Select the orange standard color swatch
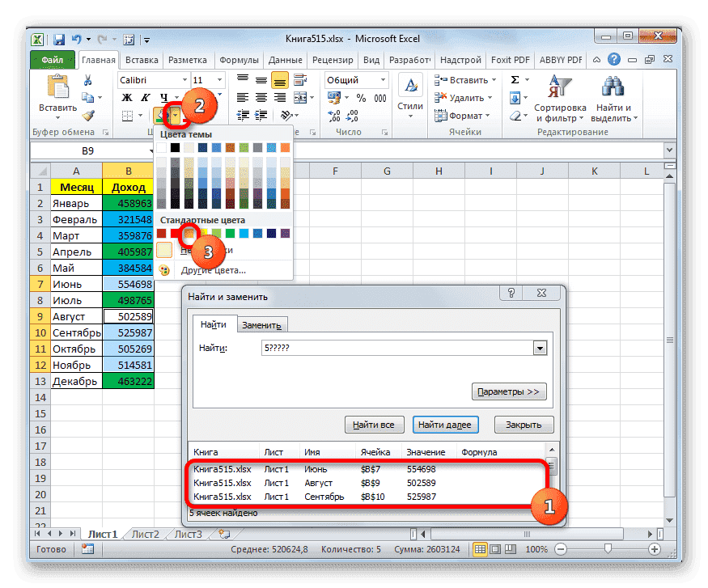 pos(188,234)
